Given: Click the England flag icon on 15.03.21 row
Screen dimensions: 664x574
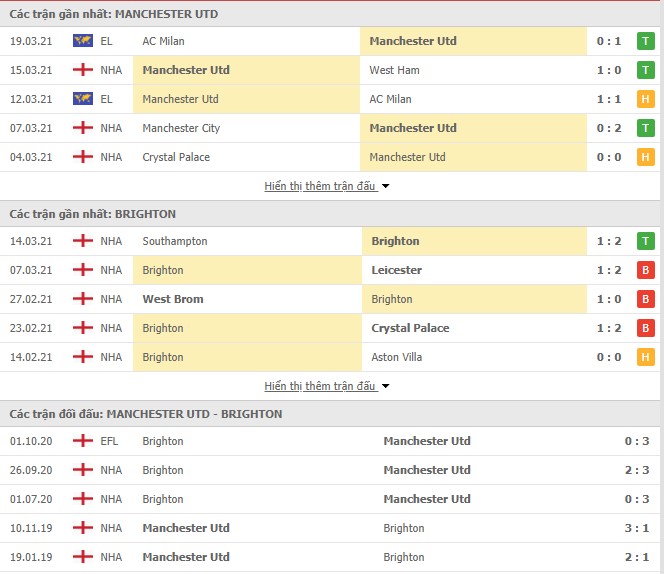Looking at the screenshot, I should click(83, 69).
